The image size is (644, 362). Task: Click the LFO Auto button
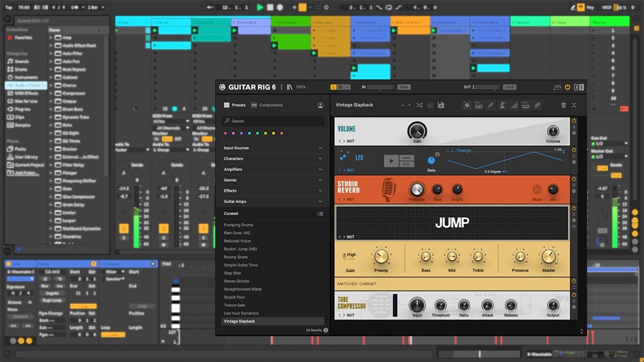[406, 158]
